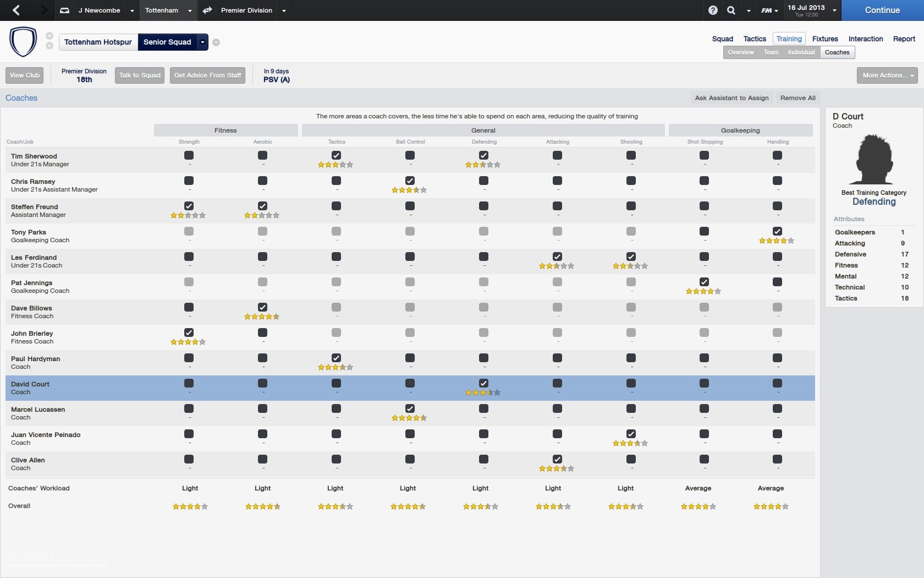Open the Senior Squad dropdown
Viewport: 924px width, 578px height.
pyautogui.click(x=202, y=42)
